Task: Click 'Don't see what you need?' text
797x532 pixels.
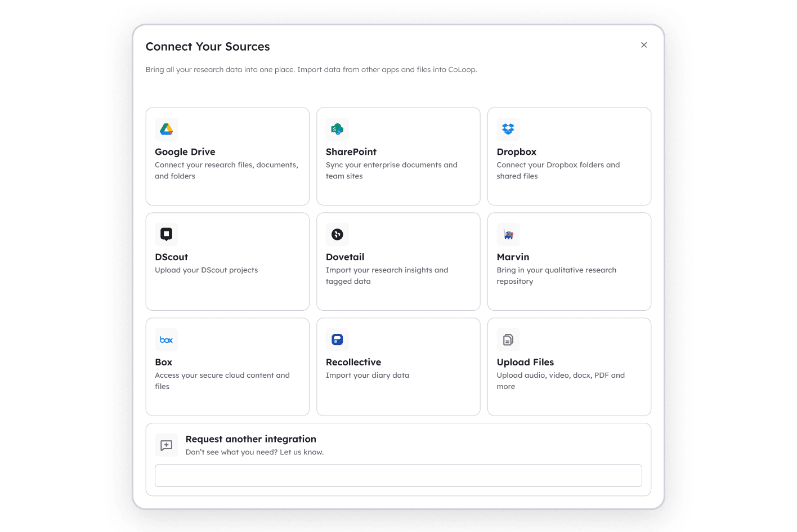Action: pos(255,452)
